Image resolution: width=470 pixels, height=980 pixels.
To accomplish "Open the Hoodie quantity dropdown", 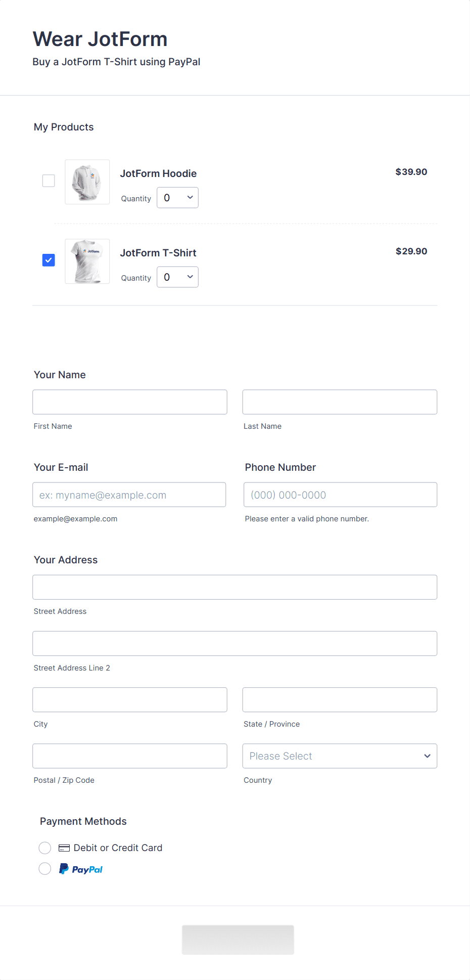I will (x=177, y=198).
